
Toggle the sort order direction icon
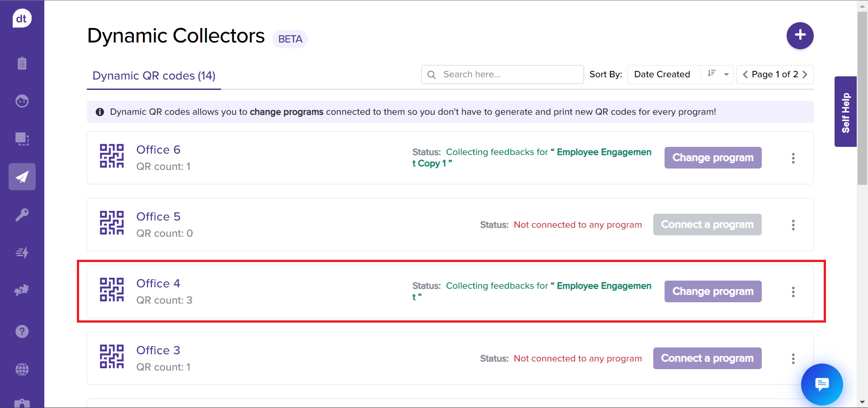[x=711, y=74]
